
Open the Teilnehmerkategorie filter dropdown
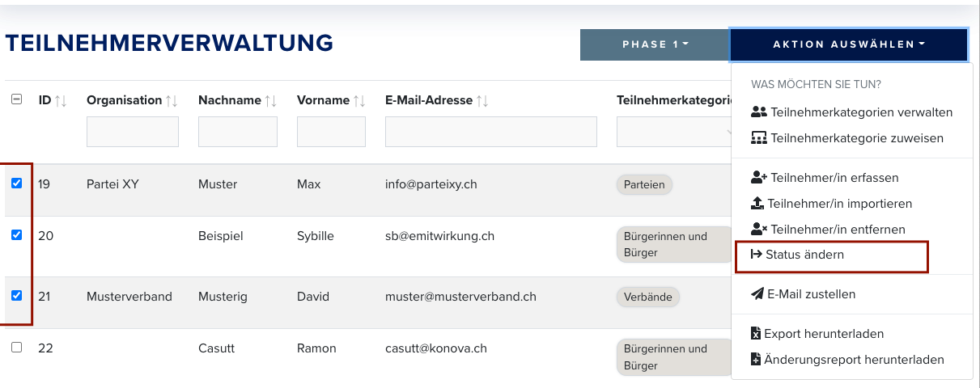click(x=675, y=132)
